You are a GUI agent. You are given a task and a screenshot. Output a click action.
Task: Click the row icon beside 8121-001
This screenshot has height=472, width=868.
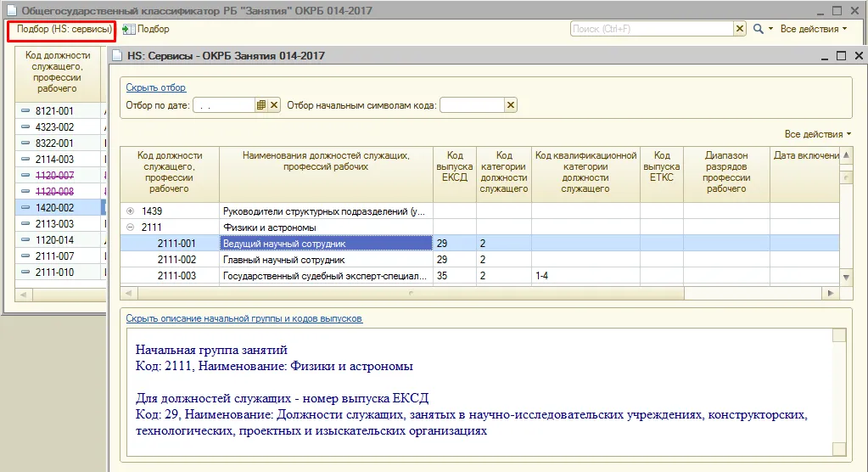tap(25, 111)
